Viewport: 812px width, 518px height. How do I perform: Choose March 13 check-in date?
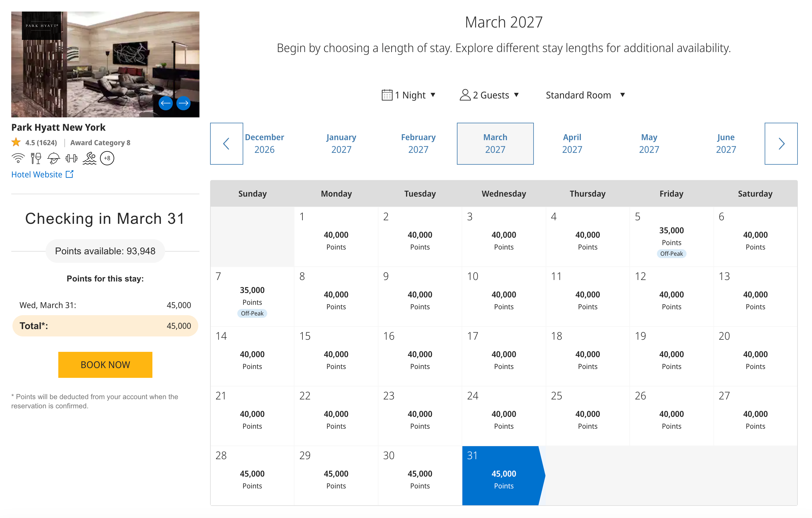(755, 296)
